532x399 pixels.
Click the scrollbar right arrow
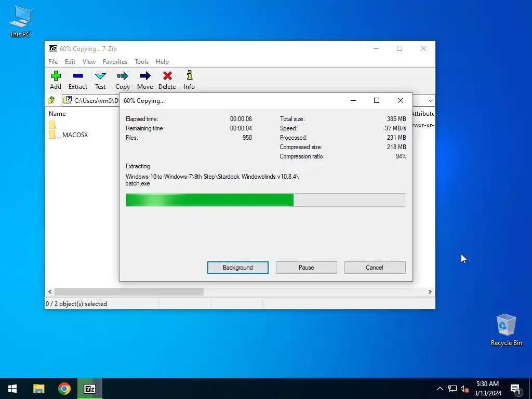[x=430, y=292]
